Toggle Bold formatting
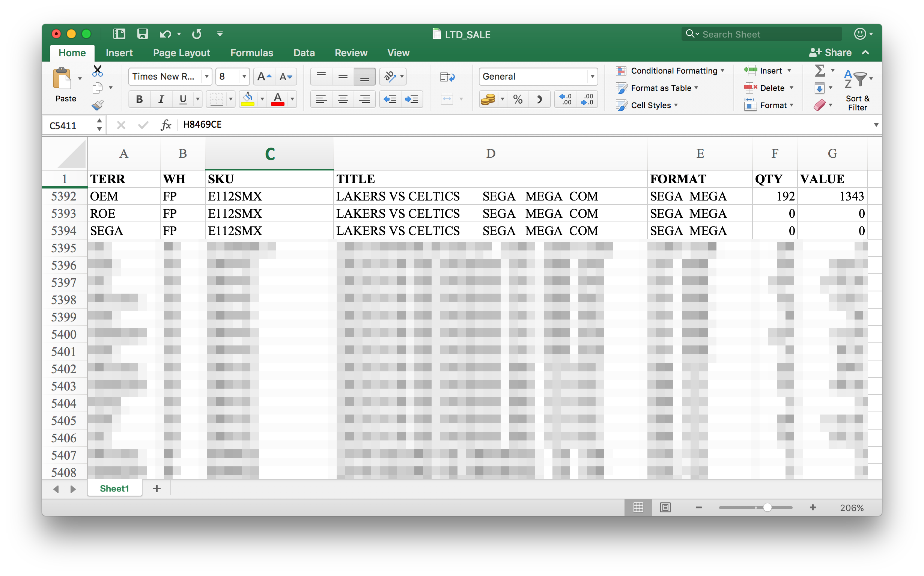Image resolution: width=924 pixels, height=576 pixels. 139,100
